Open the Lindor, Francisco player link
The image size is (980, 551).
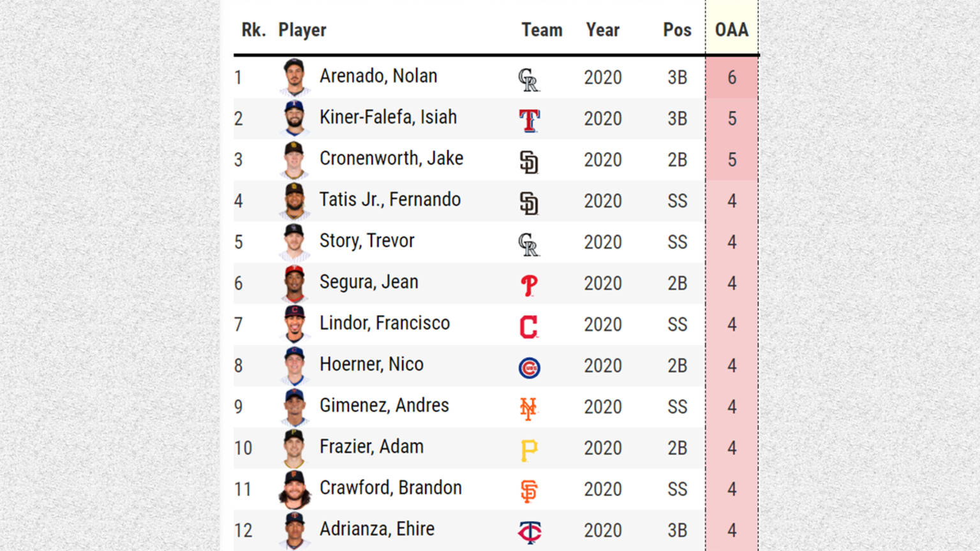tap(385, 323)
